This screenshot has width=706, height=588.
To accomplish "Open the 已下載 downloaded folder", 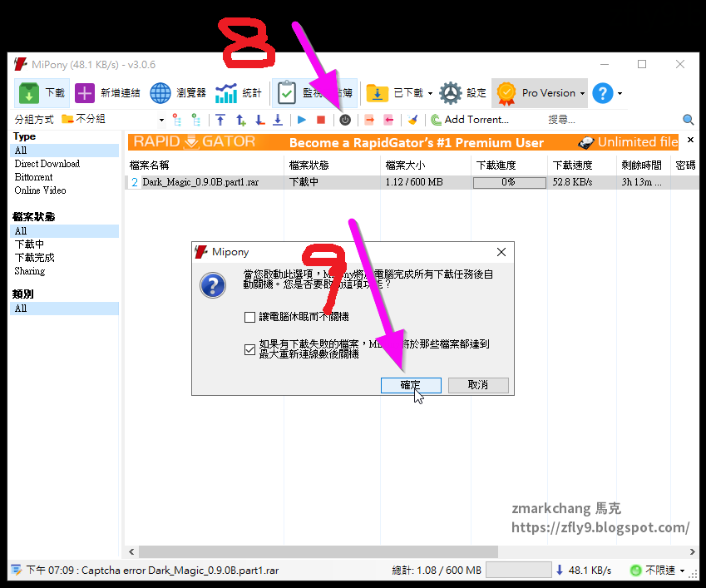I will click(395, 93).
